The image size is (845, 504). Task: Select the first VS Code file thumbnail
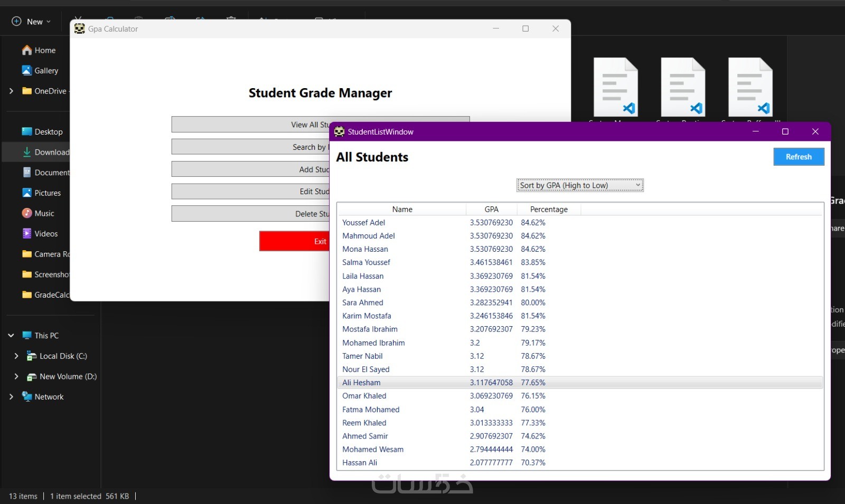(x=616, y=87)
